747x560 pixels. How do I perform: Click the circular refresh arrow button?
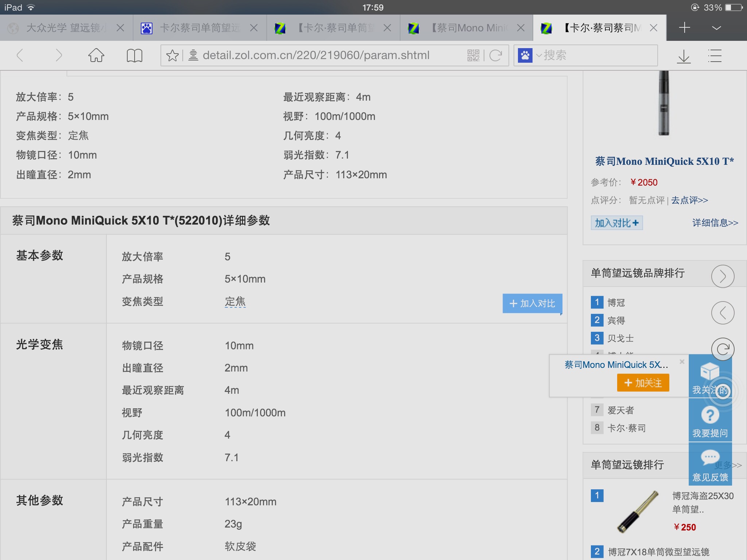pos(723,349)
